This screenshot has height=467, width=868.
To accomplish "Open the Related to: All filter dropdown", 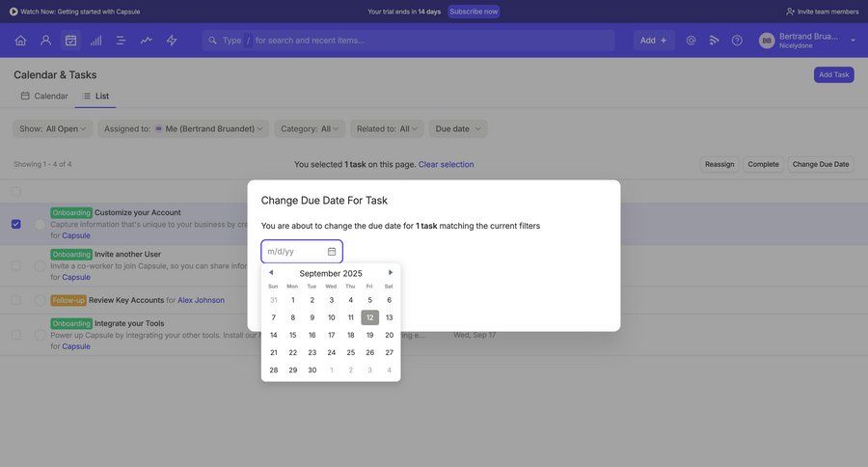I will point(387,128).
